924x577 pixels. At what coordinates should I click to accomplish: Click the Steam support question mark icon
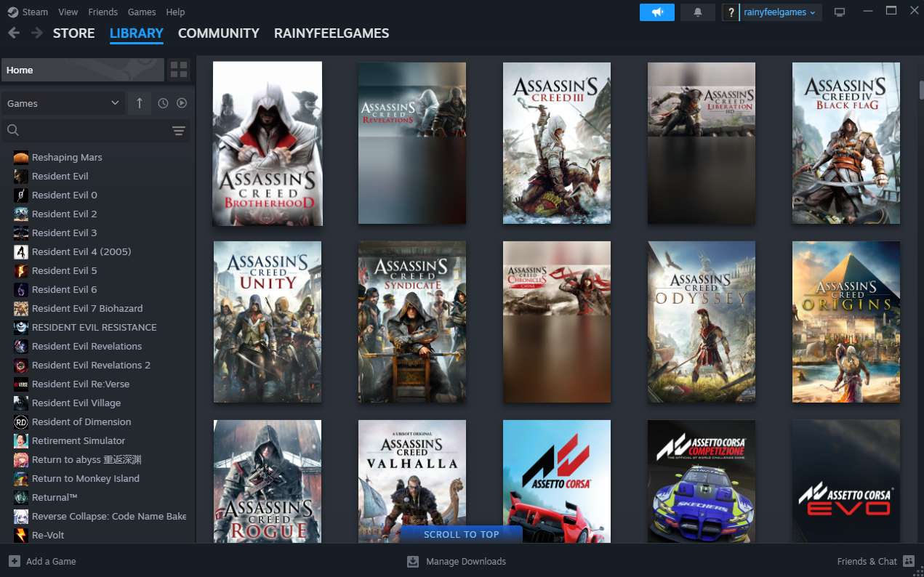click(x=731, y=12)
